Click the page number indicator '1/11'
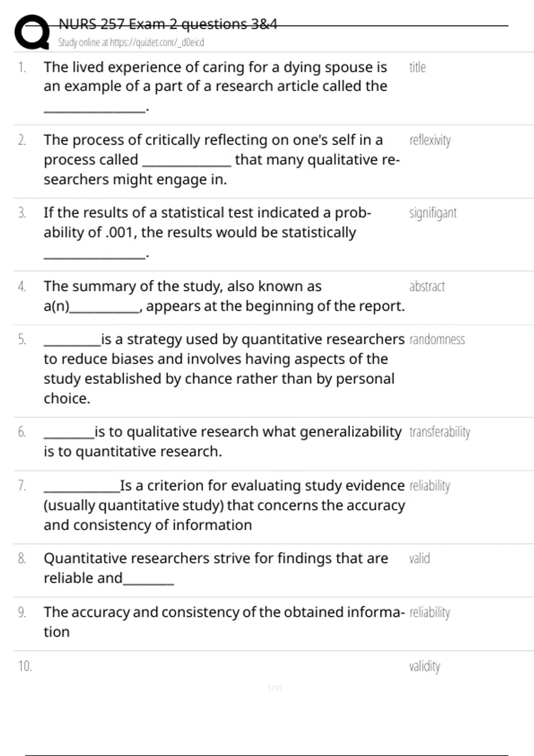534x756 pixels. [275, 688]
